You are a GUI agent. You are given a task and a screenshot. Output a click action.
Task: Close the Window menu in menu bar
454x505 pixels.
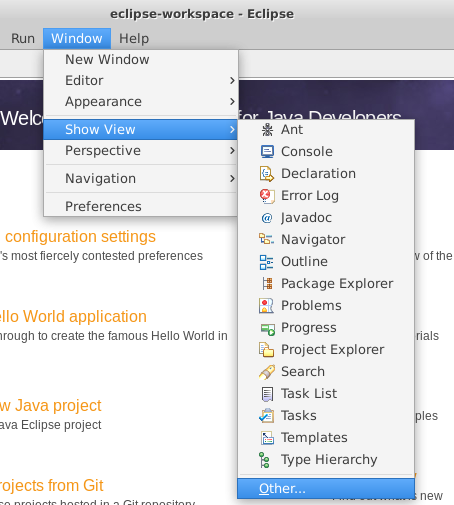[x=77, y=39]
